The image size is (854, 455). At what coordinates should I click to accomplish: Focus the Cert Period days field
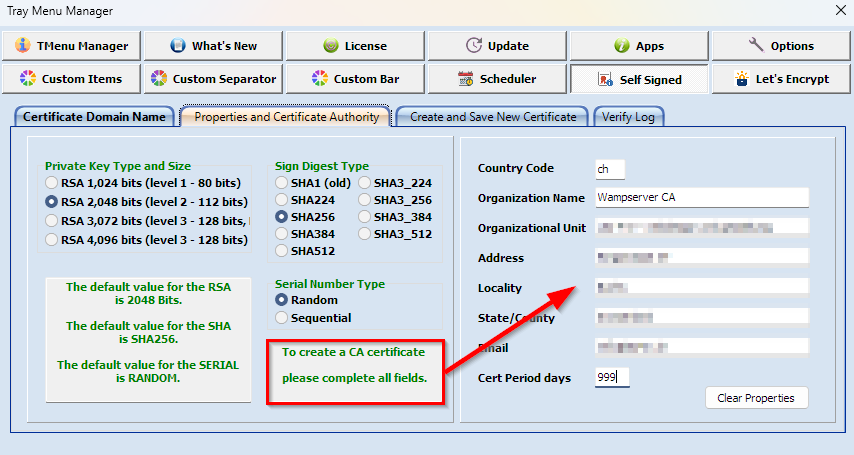point(611,378)
